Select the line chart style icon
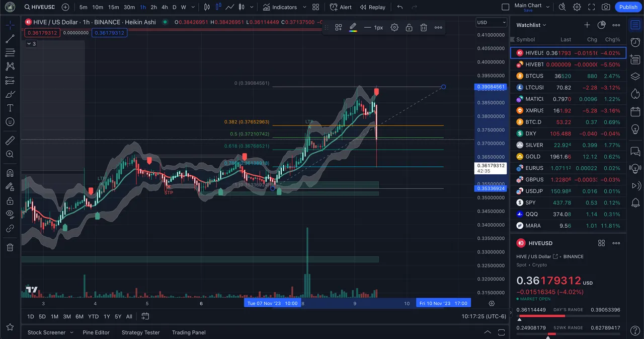The image size is (644, 339). pos(230,7)
